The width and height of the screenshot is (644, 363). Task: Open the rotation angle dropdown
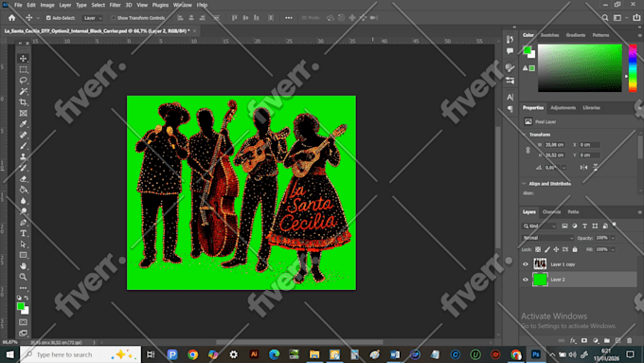563,168
